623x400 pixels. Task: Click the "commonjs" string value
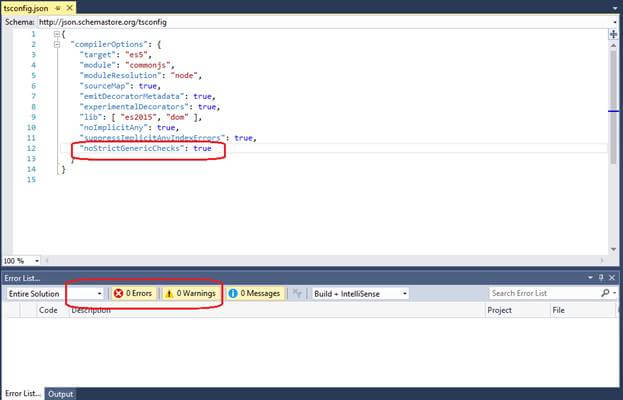coord(148,65)
